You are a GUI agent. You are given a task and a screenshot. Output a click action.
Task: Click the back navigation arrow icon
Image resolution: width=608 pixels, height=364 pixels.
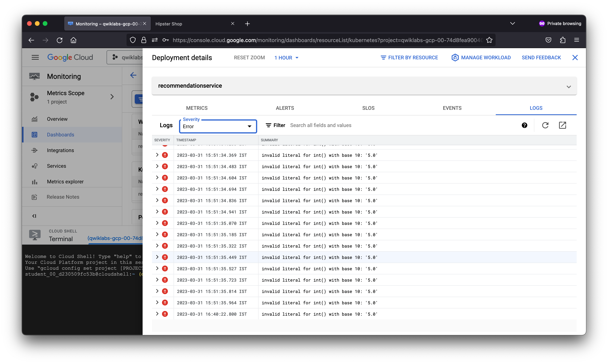click(133, 75)
